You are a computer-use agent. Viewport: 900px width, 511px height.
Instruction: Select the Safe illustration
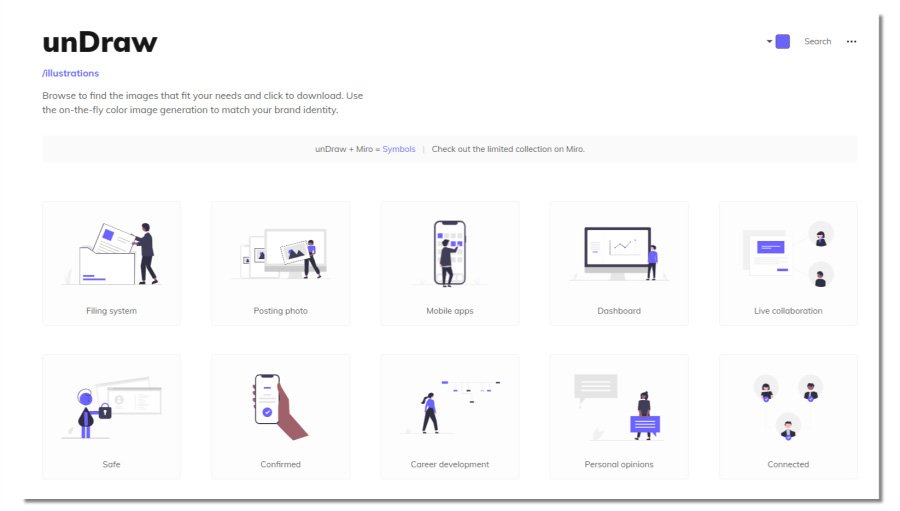111,417
